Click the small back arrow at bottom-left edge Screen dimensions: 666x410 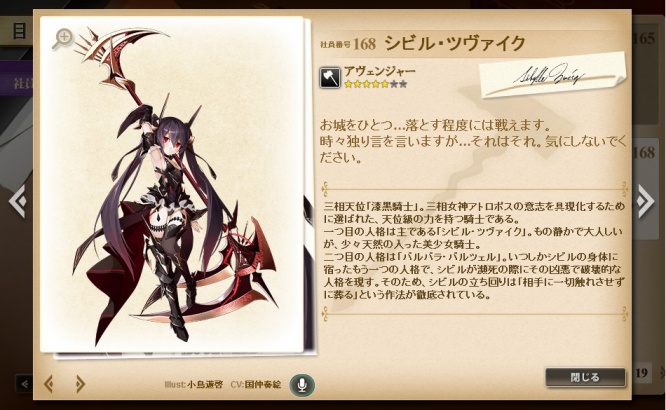(24, 384)
